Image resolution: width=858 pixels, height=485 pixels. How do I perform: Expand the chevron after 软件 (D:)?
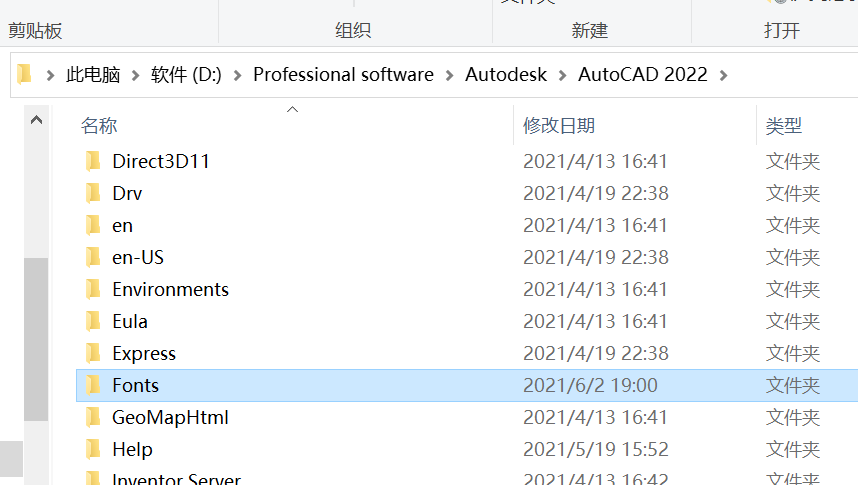pyautogui.click(x=237, y=75)
